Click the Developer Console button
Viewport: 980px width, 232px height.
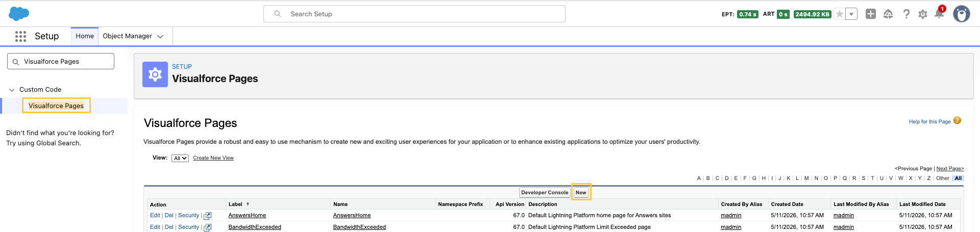(545, 192)
